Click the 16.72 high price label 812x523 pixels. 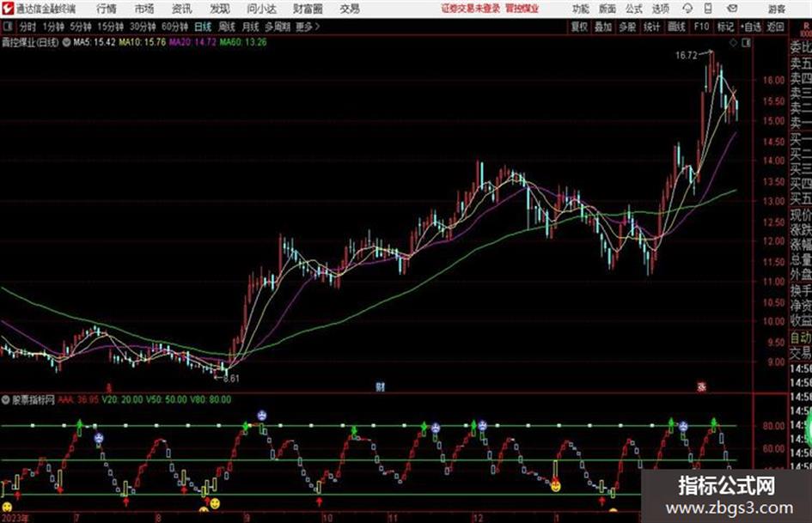(x=687, y=56)
